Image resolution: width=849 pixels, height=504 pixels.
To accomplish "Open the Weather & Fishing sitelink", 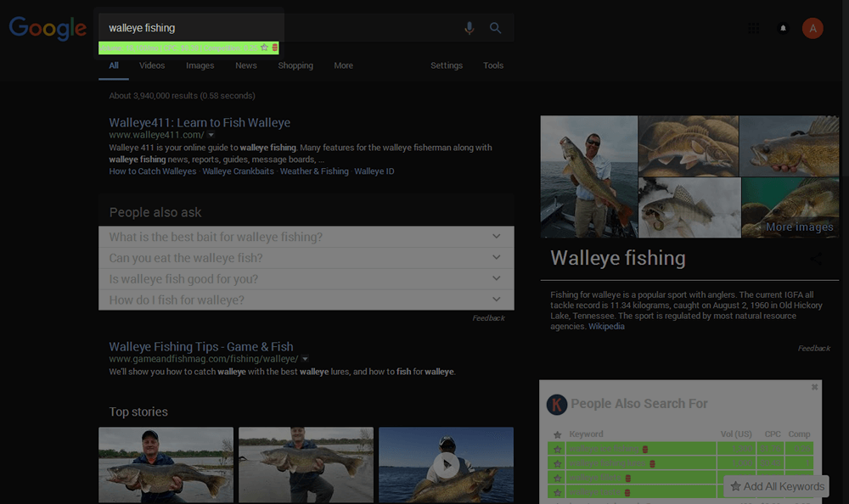I will pos(314,171).
